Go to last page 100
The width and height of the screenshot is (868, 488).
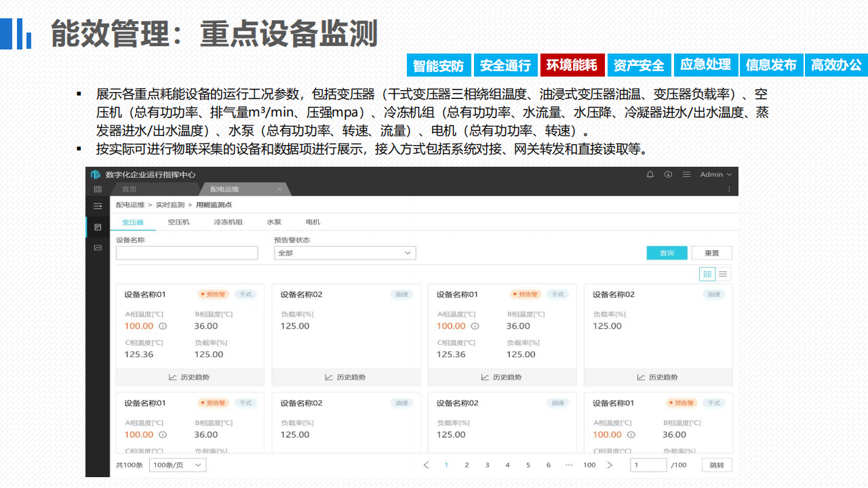[589, 465]
